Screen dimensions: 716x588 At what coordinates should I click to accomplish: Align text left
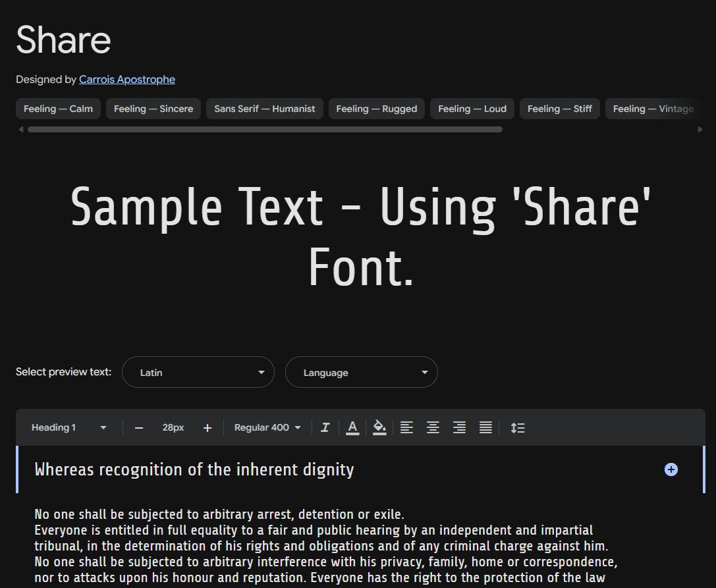tap(406, 427)
